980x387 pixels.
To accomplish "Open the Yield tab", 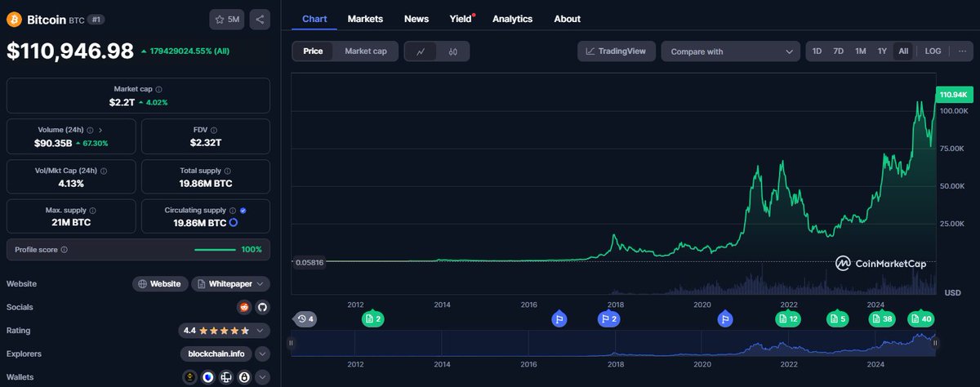I will (461, 19).
